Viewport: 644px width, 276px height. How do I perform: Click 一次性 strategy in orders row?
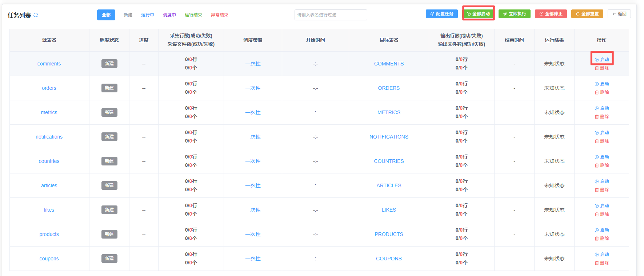click(x=253, y=88)
